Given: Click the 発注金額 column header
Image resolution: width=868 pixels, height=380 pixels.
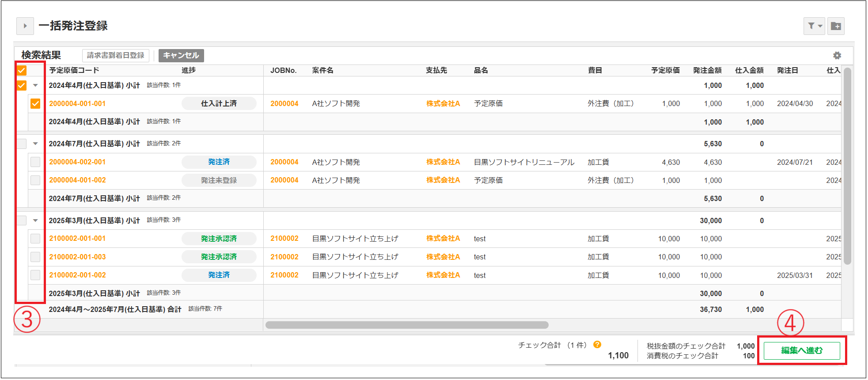Looking at the screenshot, I should pyautogui.click(x=707, y=70).
